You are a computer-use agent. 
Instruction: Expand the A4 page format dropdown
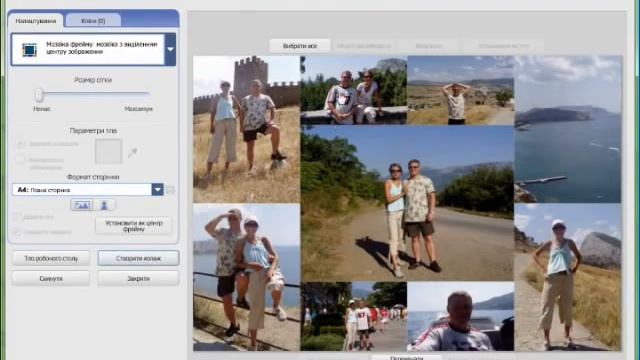(x=158, y=190)
